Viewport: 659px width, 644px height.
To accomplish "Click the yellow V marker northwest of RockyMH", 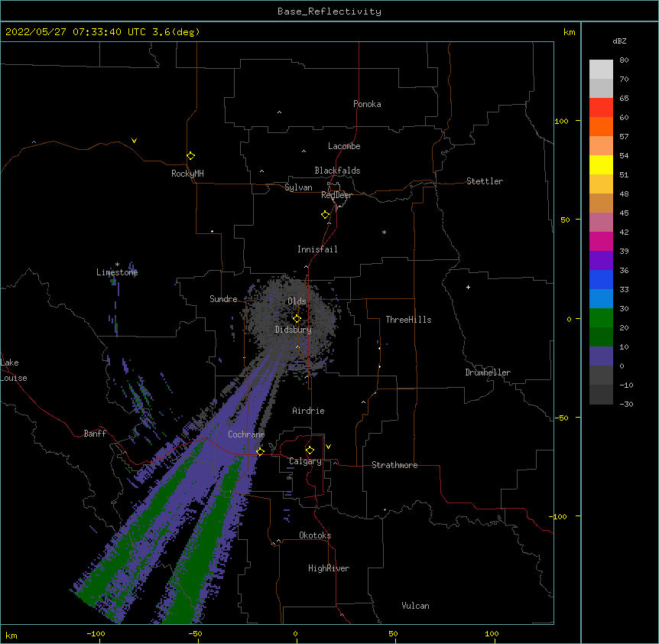I will coord(134,141).
